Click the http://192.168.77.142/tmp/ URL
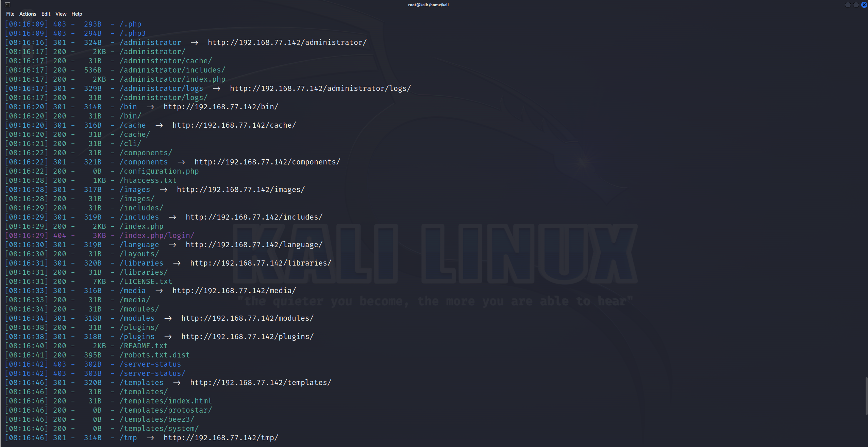868x447 pixels. tap(221, 438)
